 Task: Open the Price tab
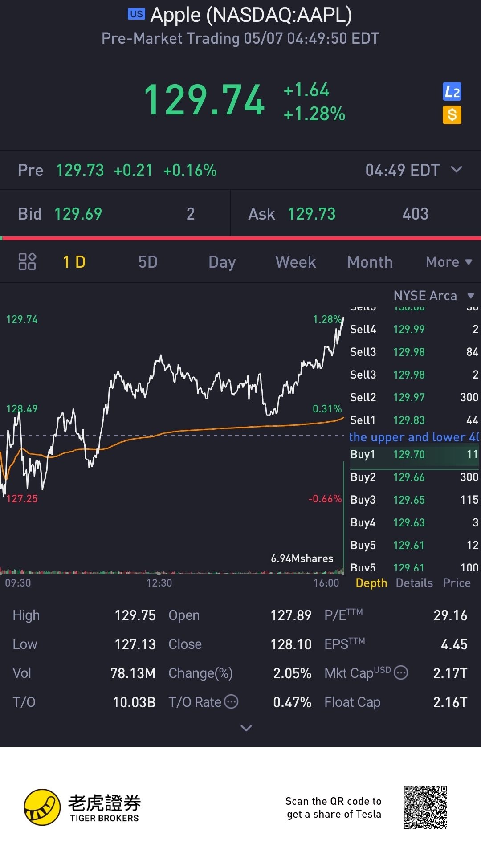pos(457,583)
